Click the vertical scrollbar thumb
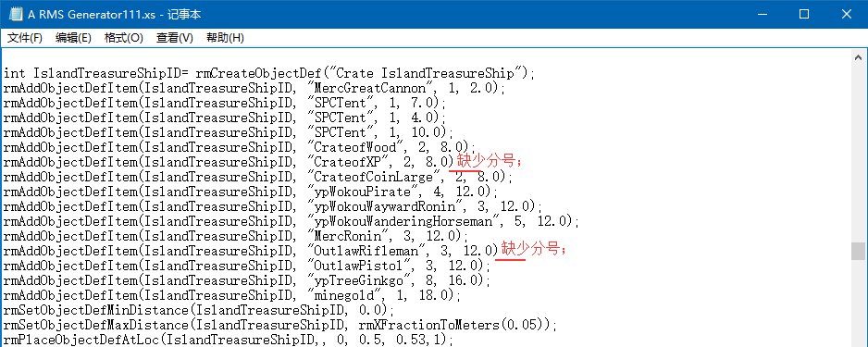868x347 pixels. [x=858, y=251]
